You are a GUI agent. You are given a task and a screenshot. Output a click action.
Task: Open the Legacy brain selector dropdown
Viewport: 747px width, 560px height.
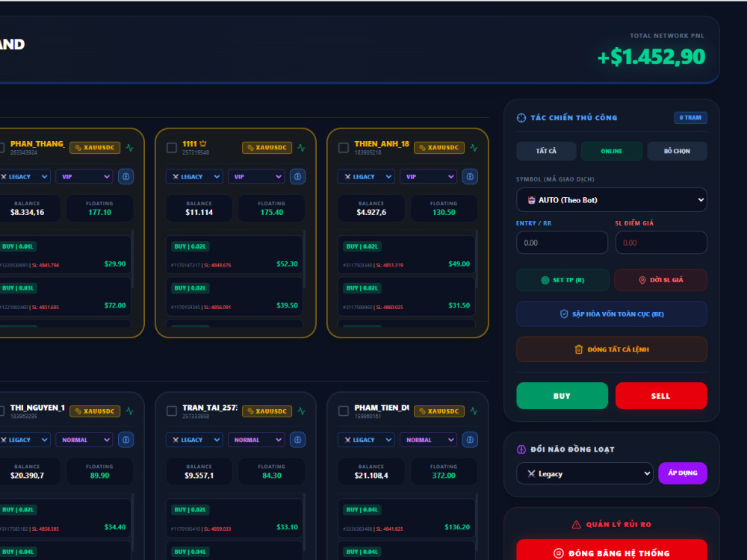(x=585, y=474)
